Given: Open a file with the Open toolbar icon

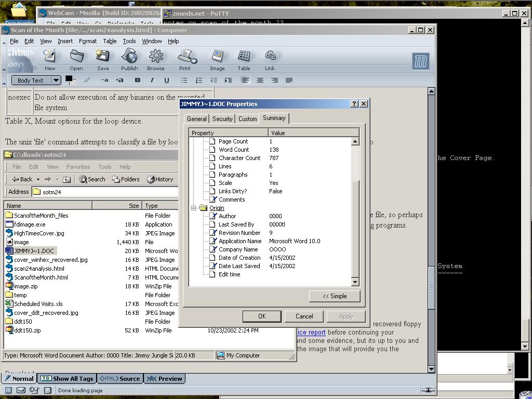Looking at the screenshot, I should (x=76, y=59).
